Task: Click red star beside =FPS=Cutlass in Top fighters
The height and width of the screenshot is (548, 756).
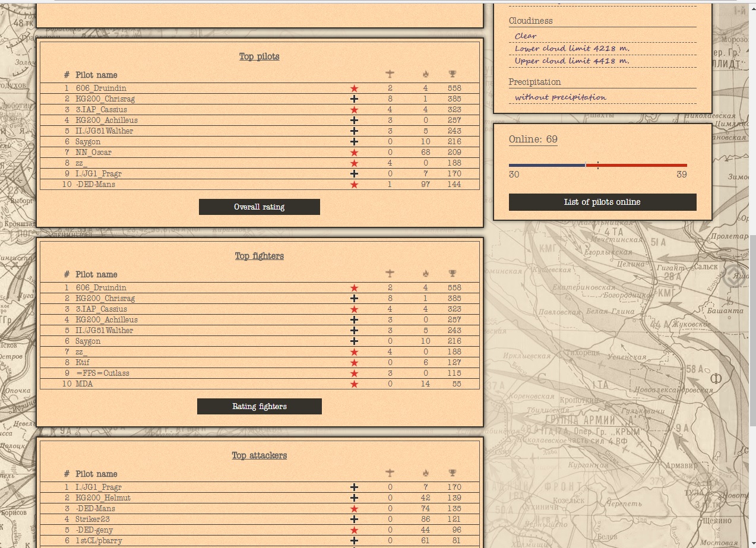Action: 355,373
